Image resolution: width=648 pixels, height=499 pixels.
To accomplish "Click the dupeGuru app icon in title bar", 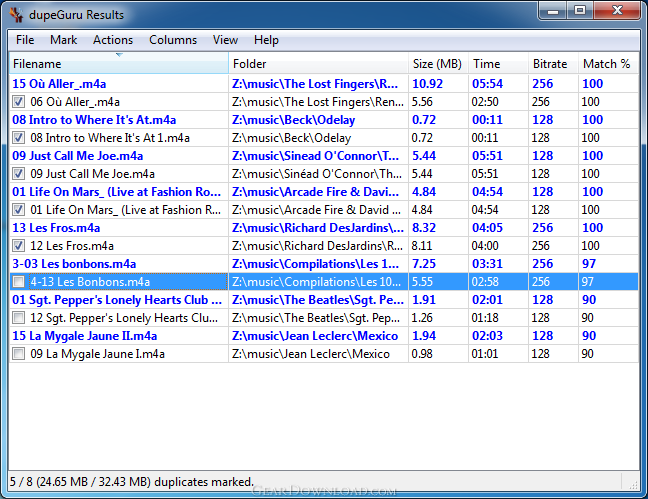I will tap(15, 14).
